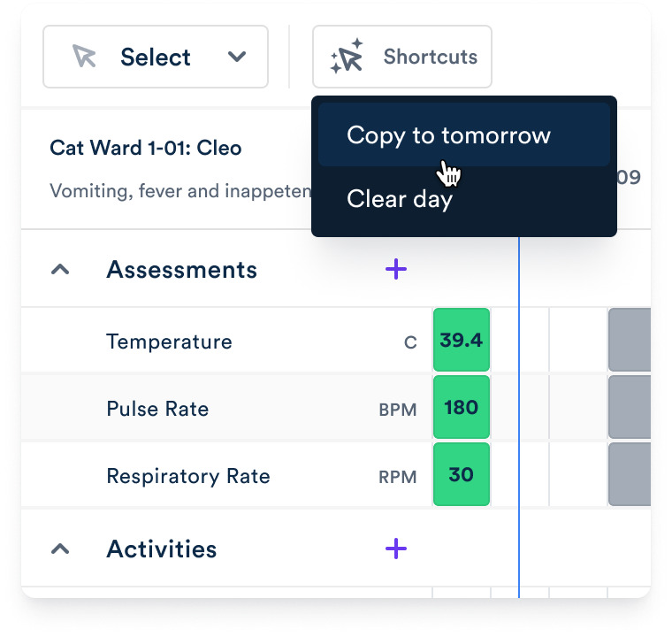
Task: Add a new activity with plus icon
Action: tap(396, 549)
